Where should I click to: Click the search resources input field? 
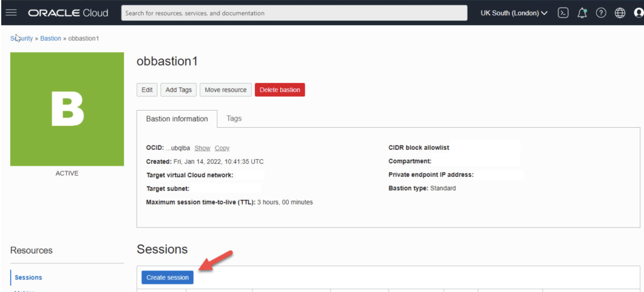[x=293, y=13]
